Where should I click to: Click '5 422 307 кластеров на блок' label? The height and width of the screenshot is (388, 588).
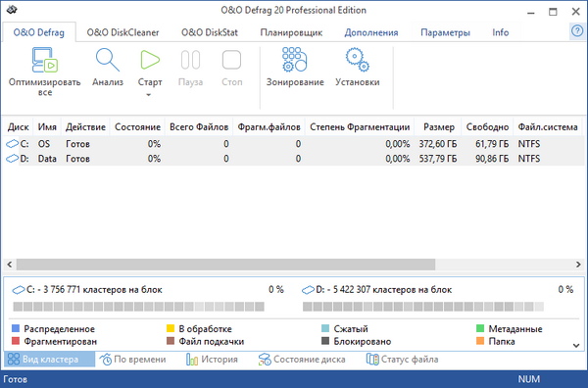pyautogui.click(x=392, y=290)
